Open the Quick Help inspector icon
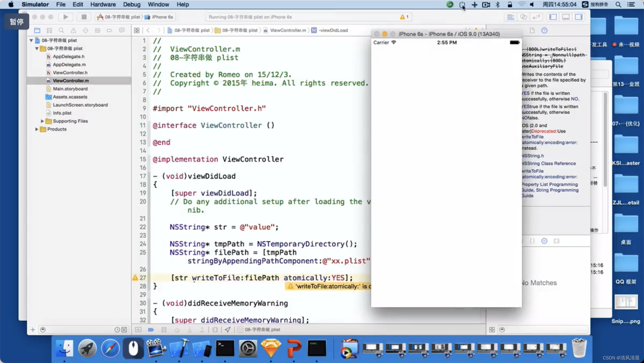644x363 pixels. (x=544, y=30)
